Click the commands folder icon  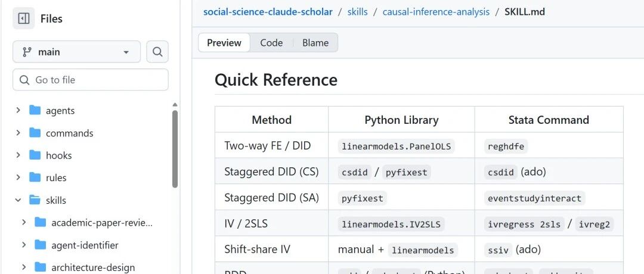pyautogui.click(x=35, y=133)
